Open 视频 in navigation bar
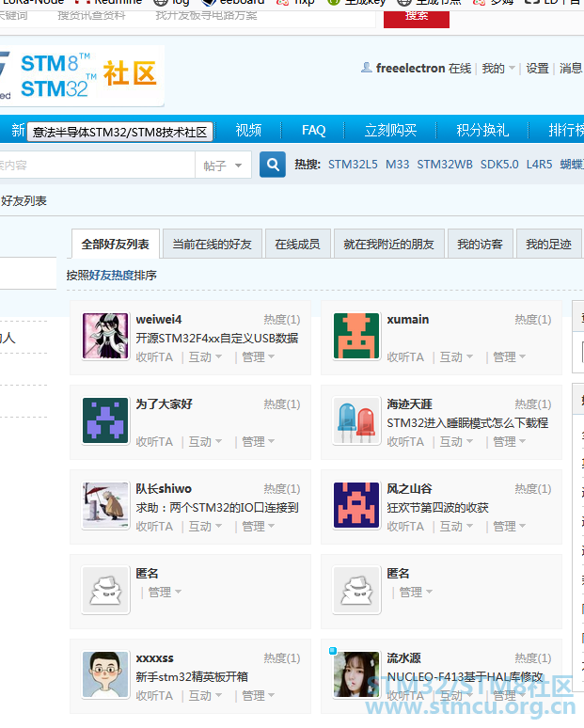584x728 pixels. tap(248, 130)
